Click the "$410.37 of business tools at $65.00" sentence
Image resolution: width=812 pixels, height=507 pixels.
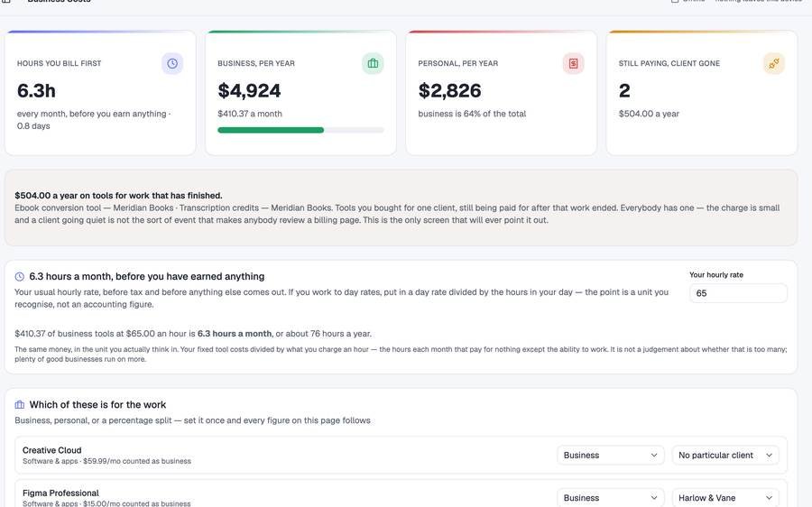(x=193, y=334)
